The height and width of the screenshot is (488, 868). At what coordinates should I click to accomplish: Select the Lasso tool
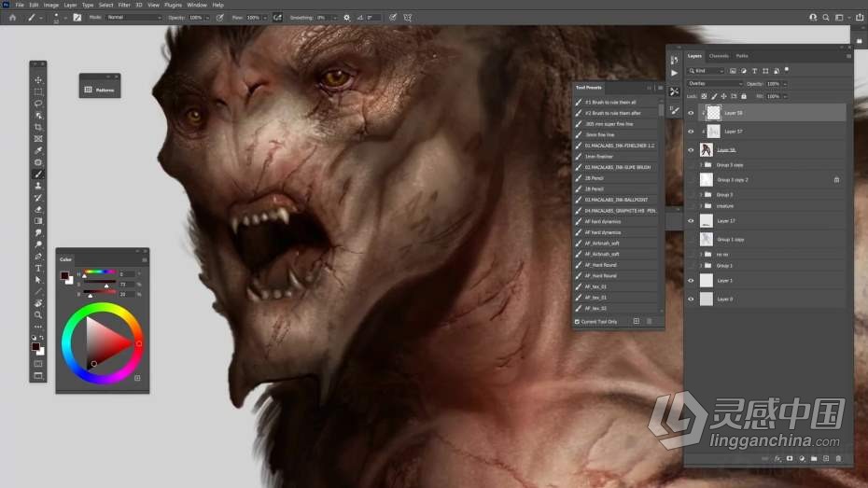(x=38, y=104)
